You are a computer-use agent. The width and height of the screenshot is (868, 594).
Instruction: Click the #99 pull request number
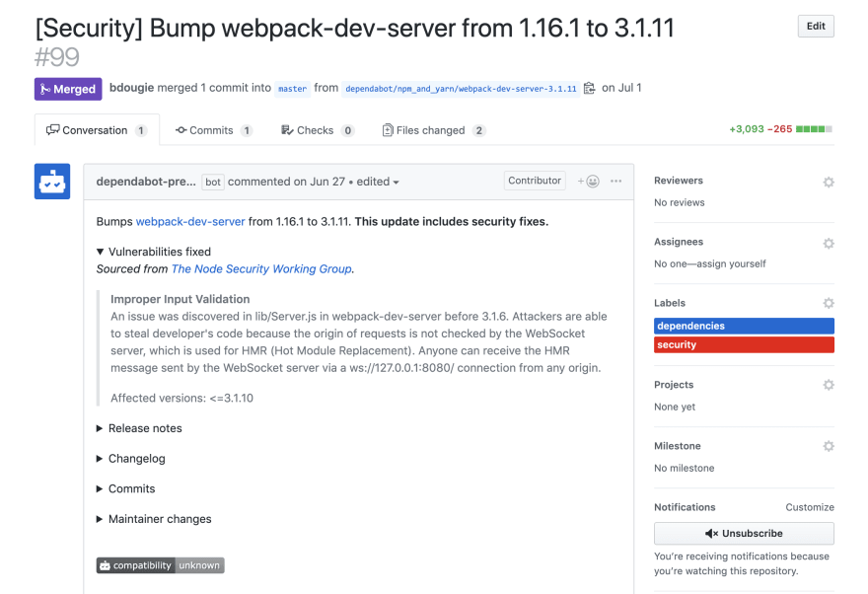point(57,57)
